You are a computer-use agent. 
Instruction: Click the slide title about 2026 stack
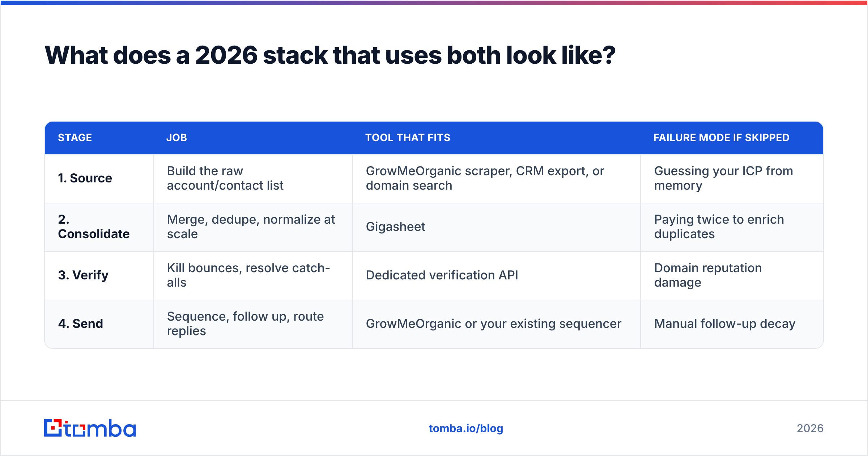tap(330, 55)
